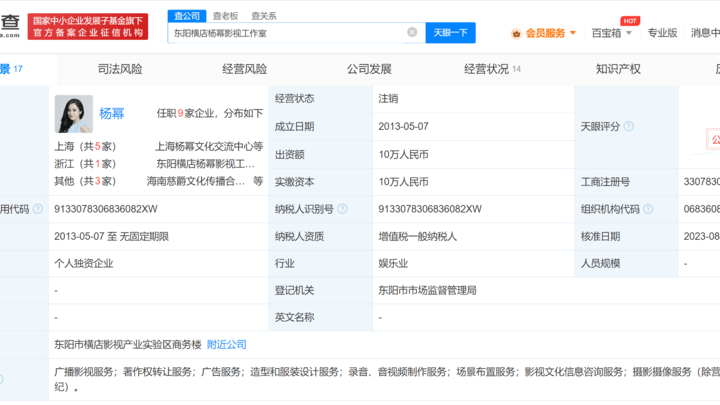Switch to the 查关系 search tab
This screenshot has width=720, height=405.
pos(264,16)
